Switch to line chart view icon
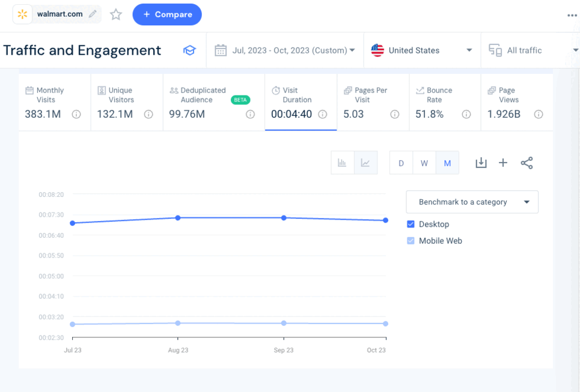The width and height of the screenshot is (580, 392). coord(365,163)
